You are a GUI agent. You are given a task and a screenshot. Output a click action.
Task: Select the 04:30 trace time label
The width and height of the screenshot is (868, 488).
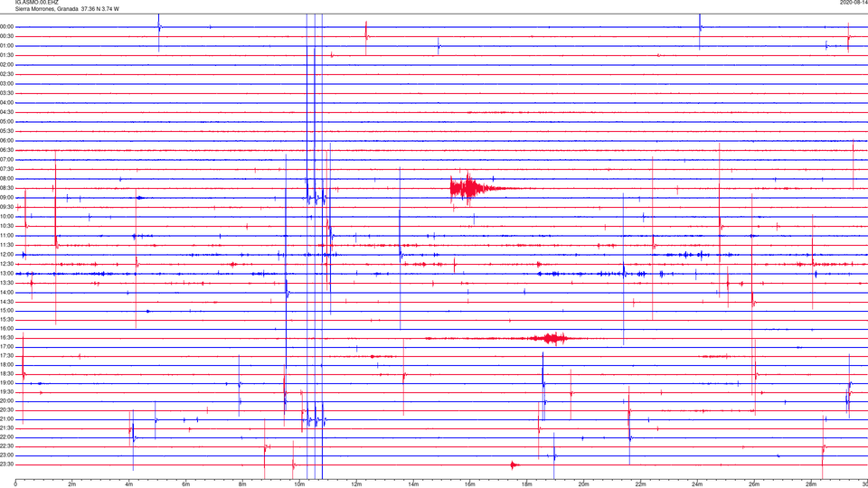[7, 112]
